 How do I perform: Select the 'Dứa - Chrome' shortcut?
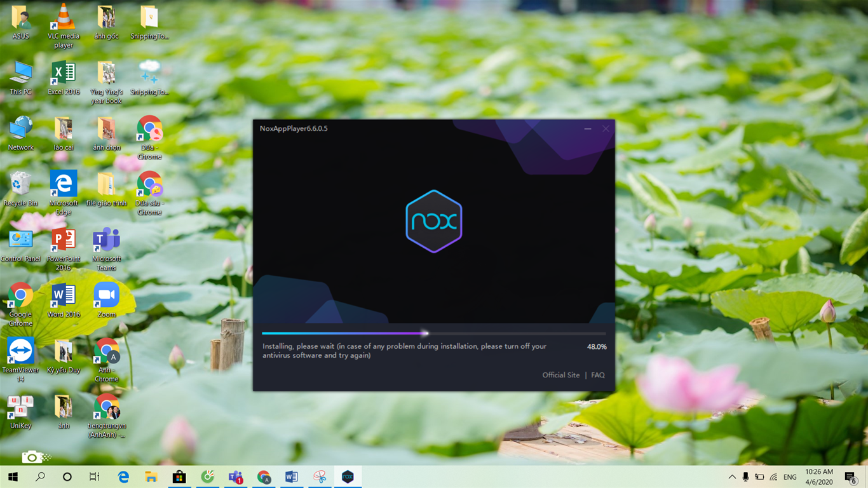pos(149,139)
